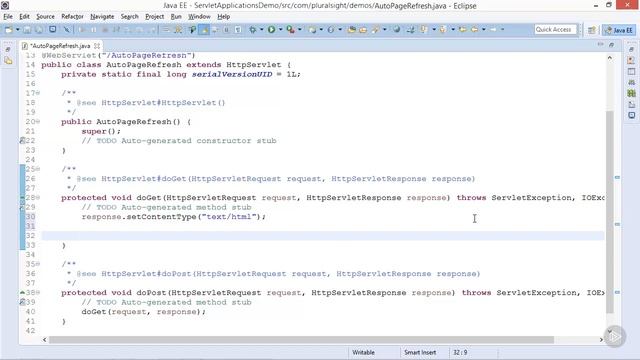The image size is (640, 360).
Task: Click the horizontal scrollbar of the editor
Action: click(301, 340)
